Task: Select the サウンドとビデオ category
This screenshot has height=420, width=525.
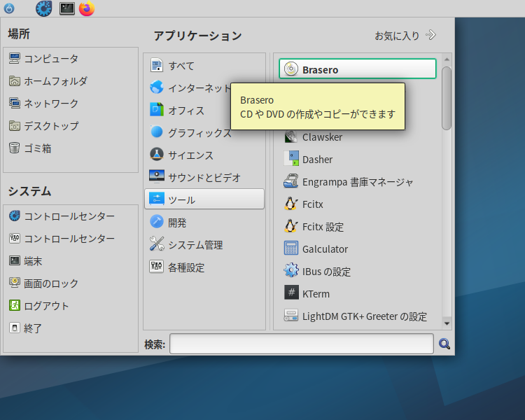Action: click(x=204, y=177)
